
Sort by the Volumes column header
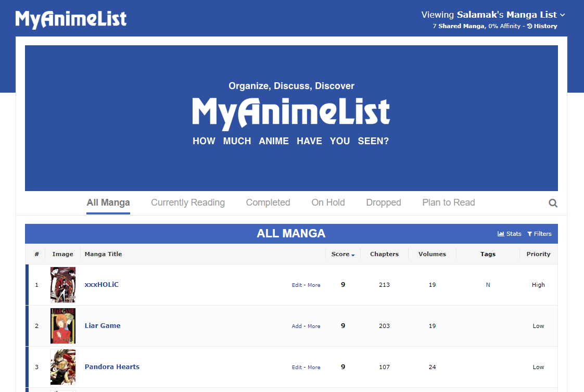tap(432, 254)
